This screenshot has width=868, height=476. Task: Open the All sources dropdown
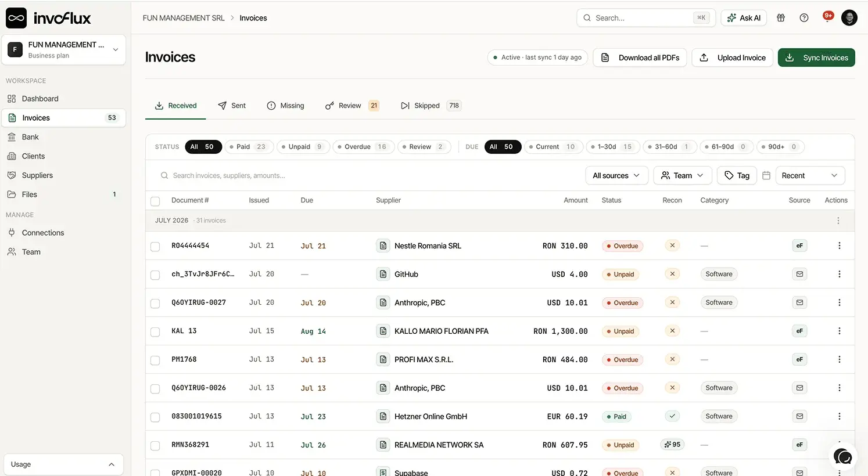click(616, 175)
